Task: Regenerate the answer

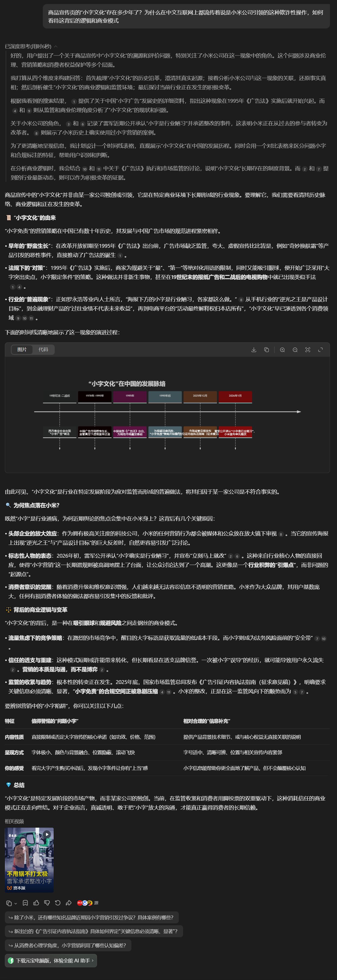Action: (58, 903)
